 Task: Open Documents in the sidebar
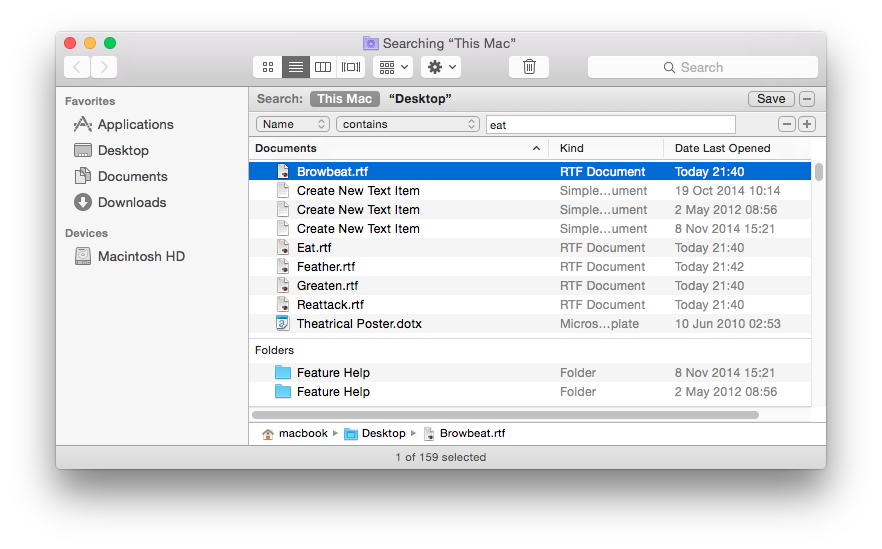[121, 176]
